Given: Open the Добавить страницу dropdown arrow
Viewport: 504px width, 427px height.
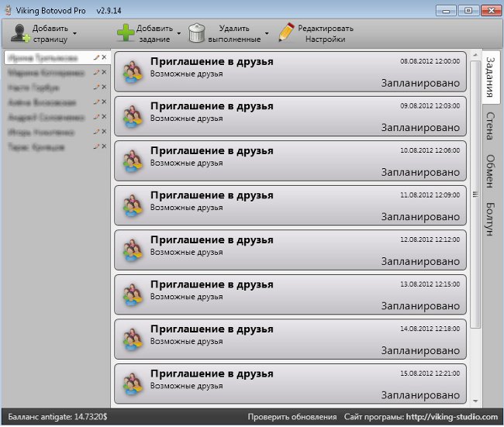Looking at the screenshot, I should (x=75, y=33).
